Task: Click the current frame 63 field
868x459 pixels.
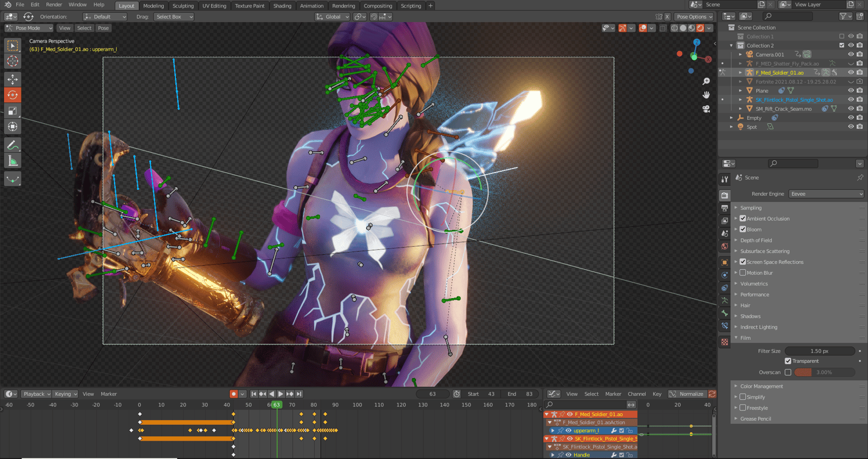Action: (x=432, y=394)
